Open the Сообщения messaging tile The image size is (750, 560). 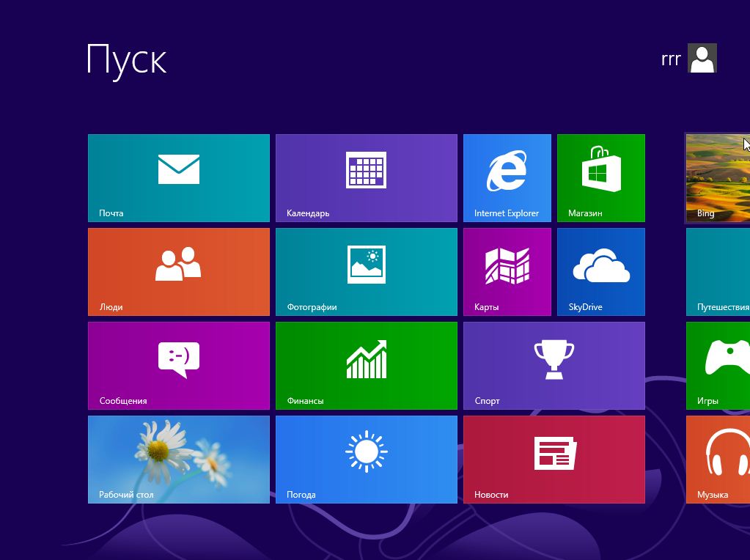point(179,366)
